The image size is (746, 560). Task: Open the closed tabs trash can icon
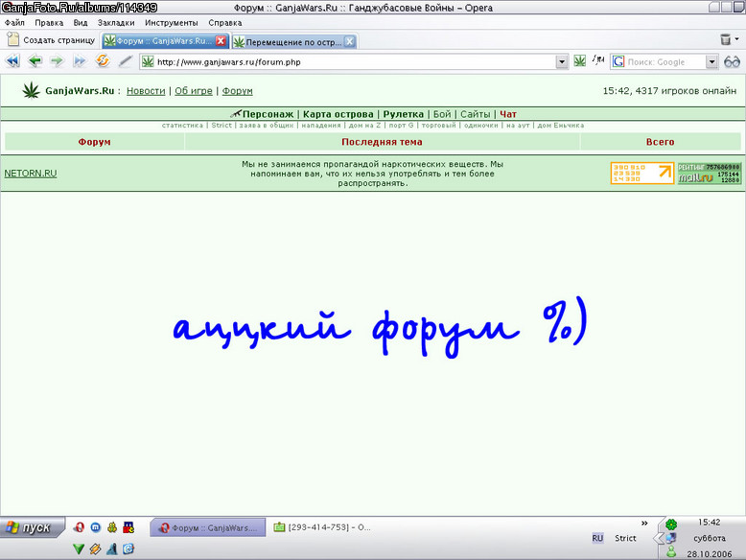point(726,39)
